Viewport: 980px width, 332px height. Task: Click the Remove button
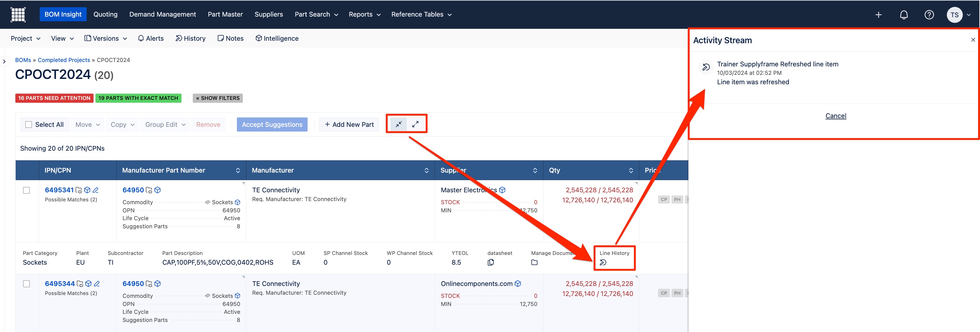[208, 125]
